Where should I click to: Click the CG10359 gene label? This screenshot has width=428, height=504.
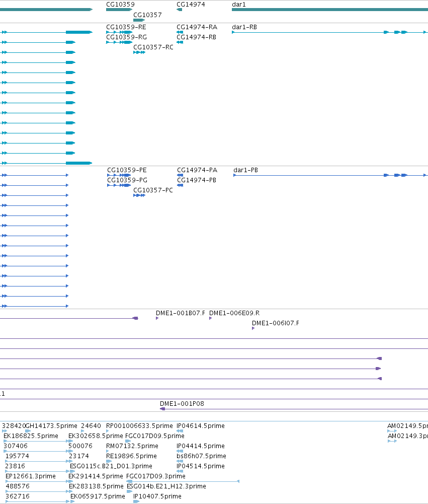(120, 5)
